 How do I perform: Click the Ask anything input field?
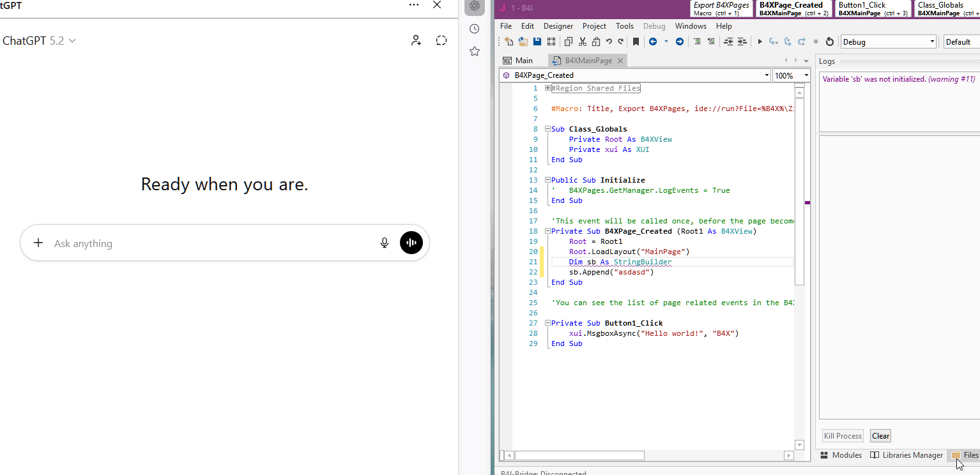pos(211,243)
